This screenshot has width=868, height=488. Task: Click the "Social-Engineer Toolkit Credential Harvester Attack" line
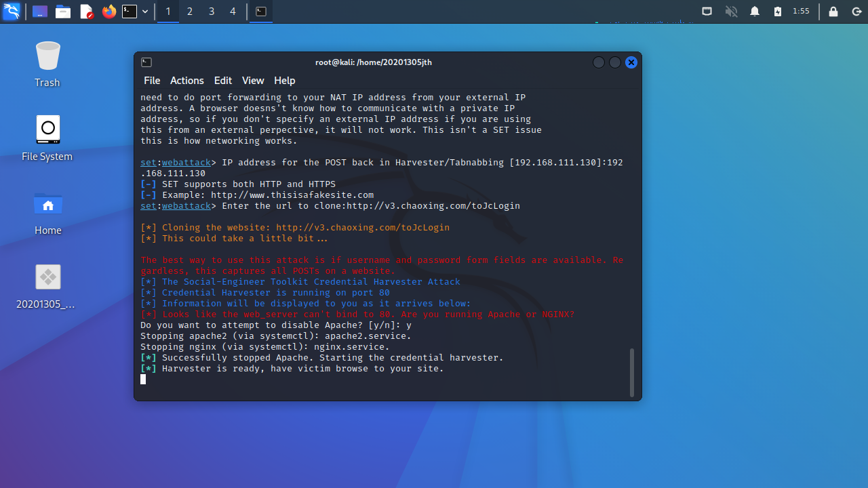tap(300, 282)
